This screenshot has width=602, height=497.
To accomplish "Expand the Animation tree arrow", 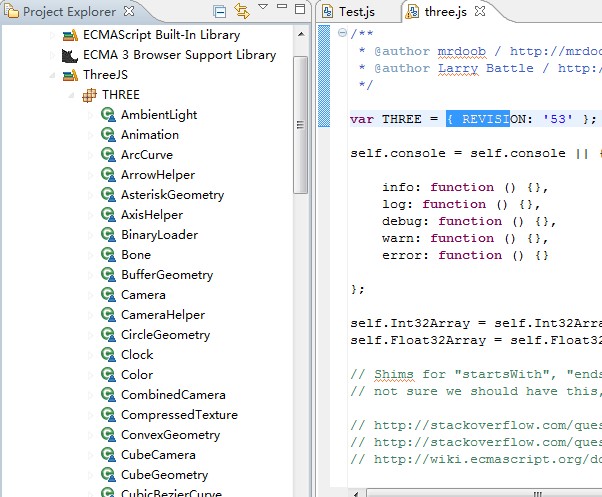I will pos(91,135).
